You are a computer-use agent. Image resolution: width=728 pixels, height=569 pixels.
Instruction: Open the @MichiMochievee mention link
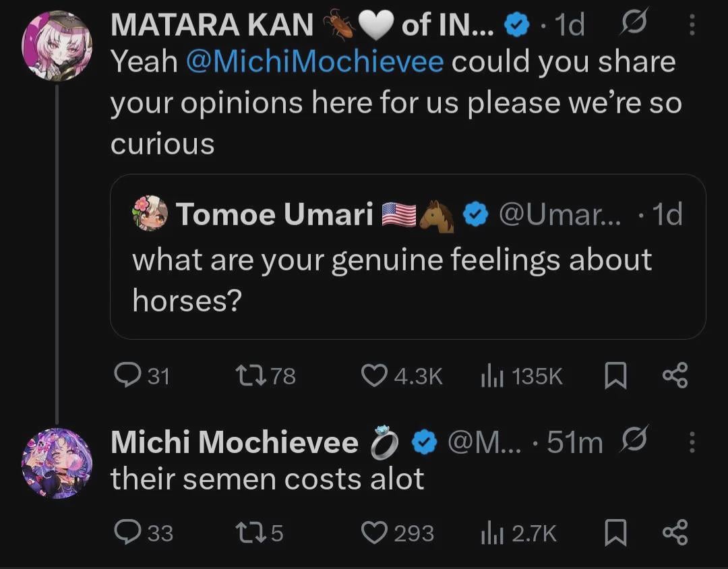click(x=313, y=62)
